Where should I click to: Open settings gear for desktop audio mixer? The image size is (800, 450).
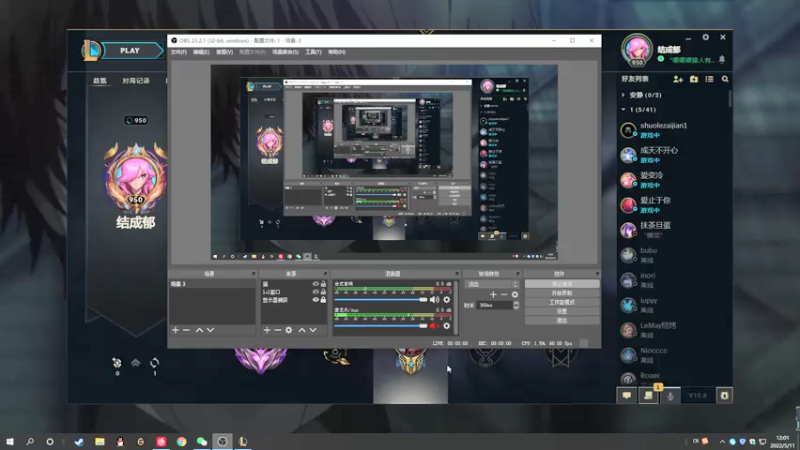pos(446,299)
